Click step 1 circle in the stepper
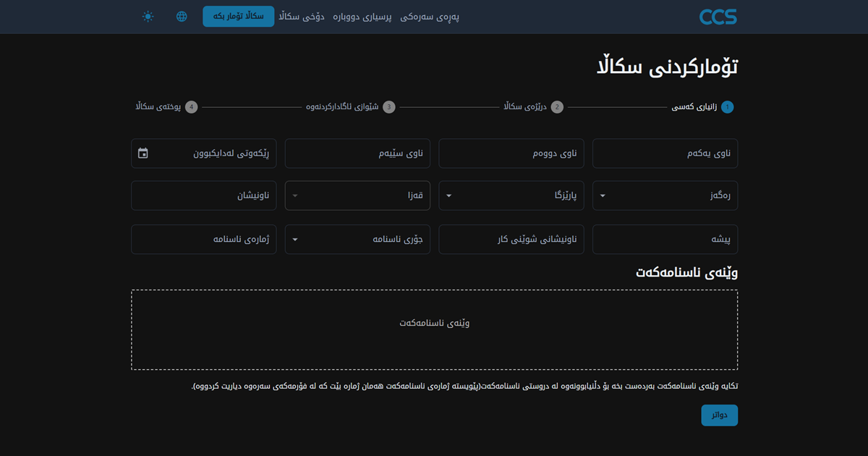Image resolution: width=868 pixels, height=456 pixels. coord(727,107)
